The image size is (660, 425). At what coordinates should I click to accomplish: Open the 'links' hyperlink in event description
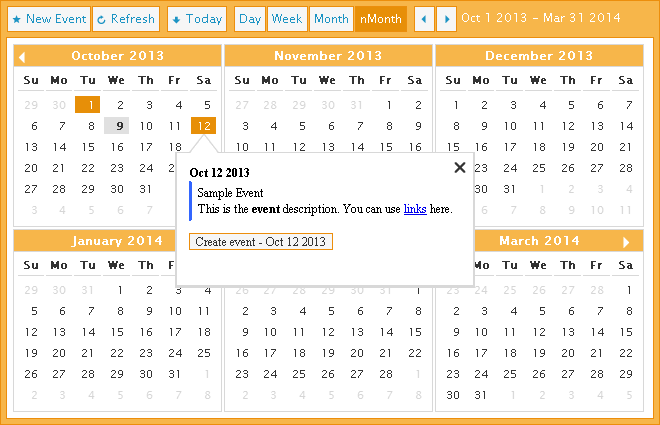[x=415, y=209]
